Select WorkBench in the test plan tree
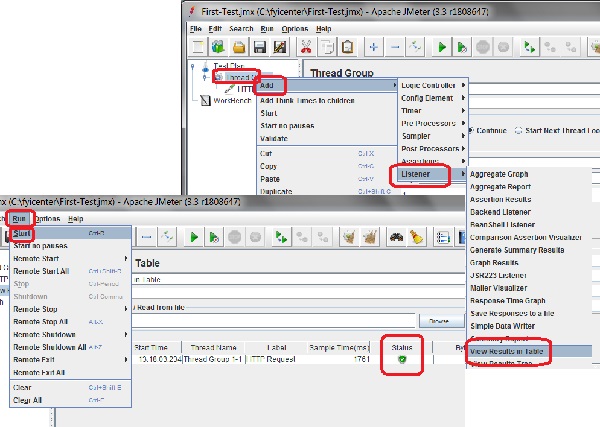This screenshot has width=600, height=427. coord(232,101)
